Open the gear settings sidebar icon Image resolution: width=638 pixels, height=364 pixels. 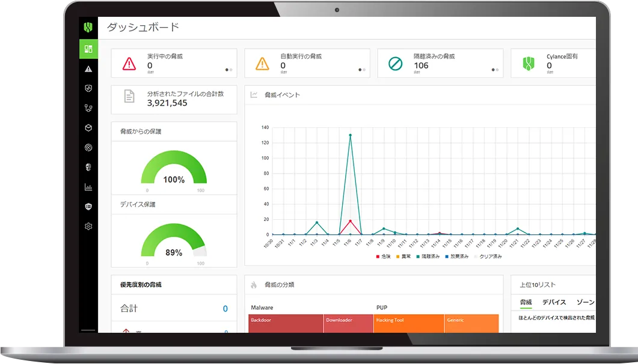pos(88,226)
